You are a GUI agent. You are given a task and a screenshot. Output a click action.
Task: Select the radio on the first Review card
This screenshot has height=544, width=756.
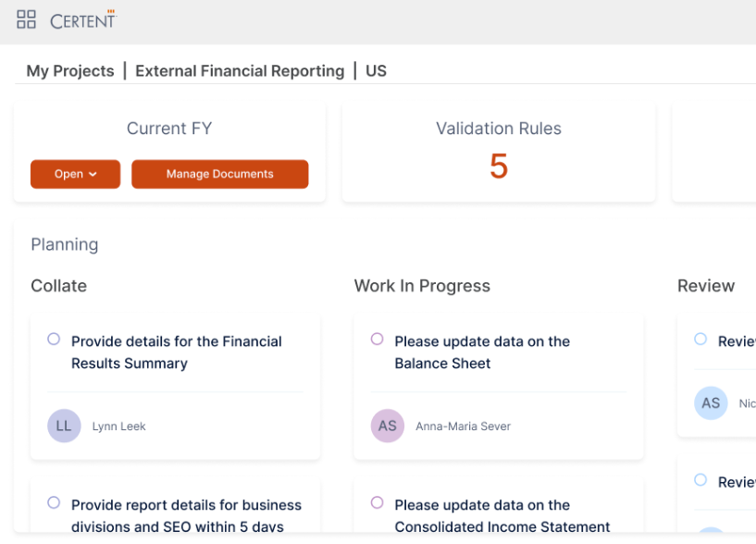point(701,339)
